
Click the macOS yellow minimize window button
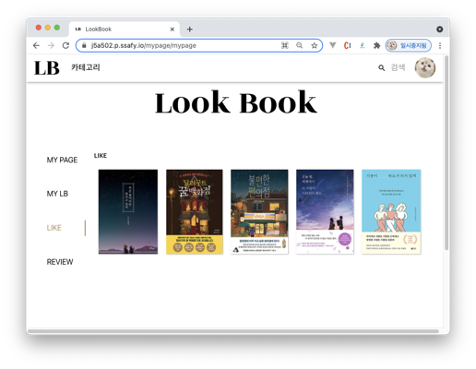point(48,28)
